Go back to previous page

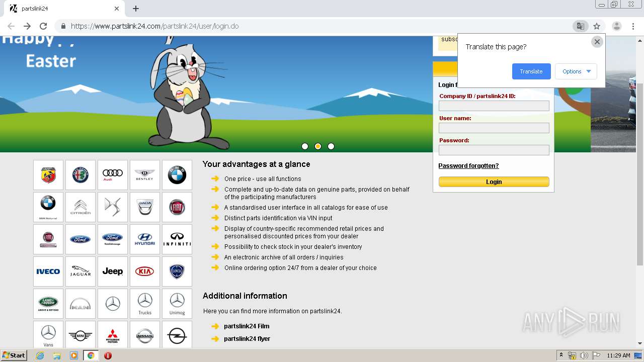click(x=11, y=26)
